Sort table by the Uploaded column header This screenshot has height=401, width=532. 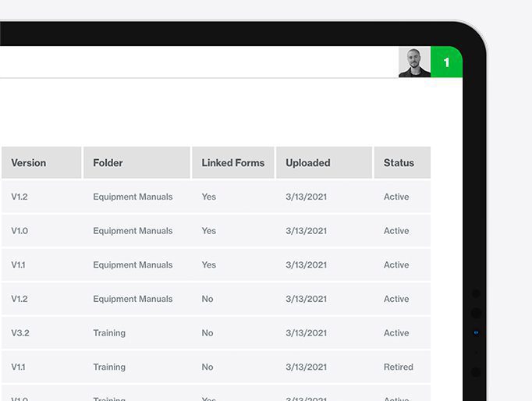click(x=308, y=163)
